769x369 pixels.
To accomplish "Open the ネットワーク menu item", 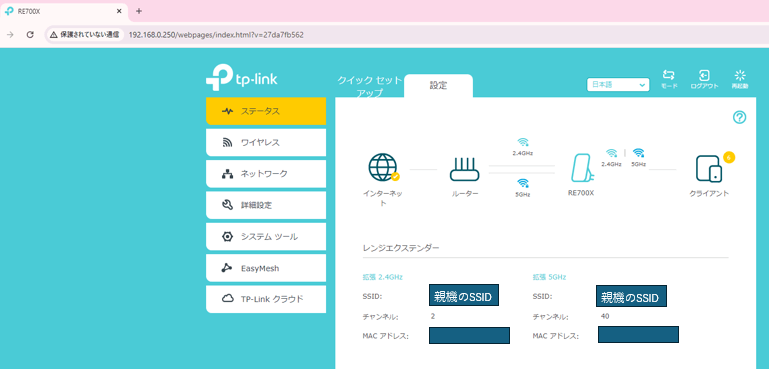I will pyautogui.click(x=266, y=174).
